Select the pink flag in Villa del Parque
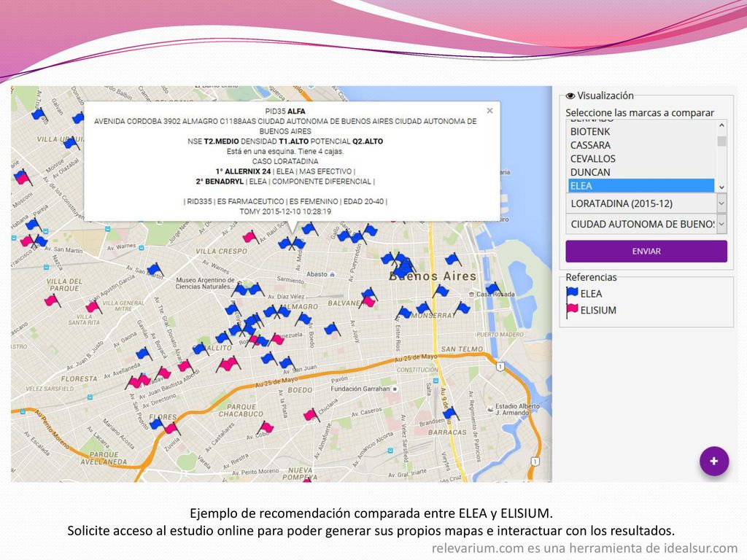 click(52, 300)
